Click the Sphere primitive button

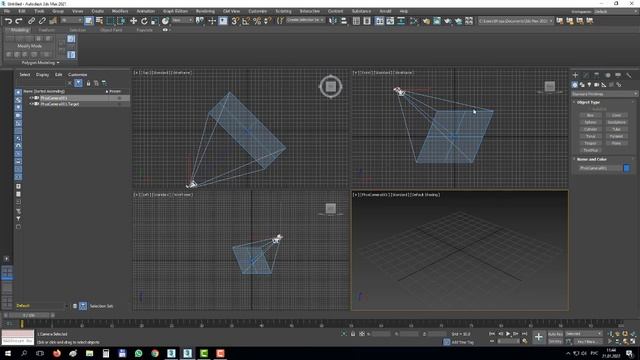click(x=590, y=122)
